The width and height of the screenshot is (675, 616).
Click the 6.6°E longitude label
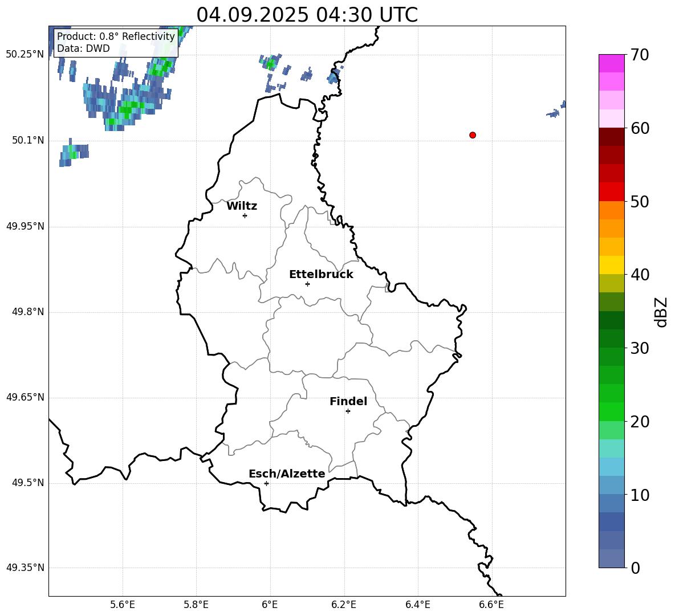click(x=491, y=605)
